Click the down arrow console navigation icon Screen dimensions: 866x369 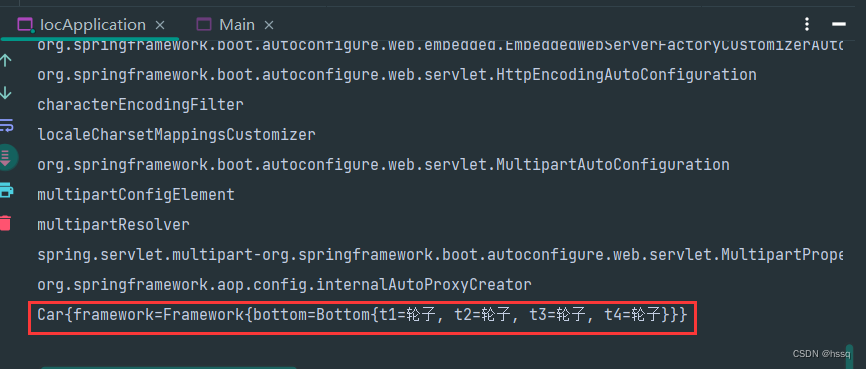pos(6,92)
